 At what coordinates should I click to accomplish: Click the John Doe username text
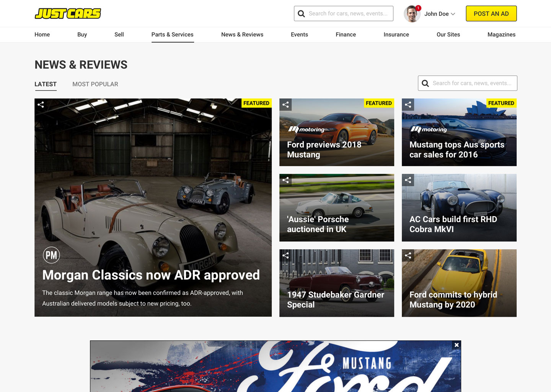(437, 14)
